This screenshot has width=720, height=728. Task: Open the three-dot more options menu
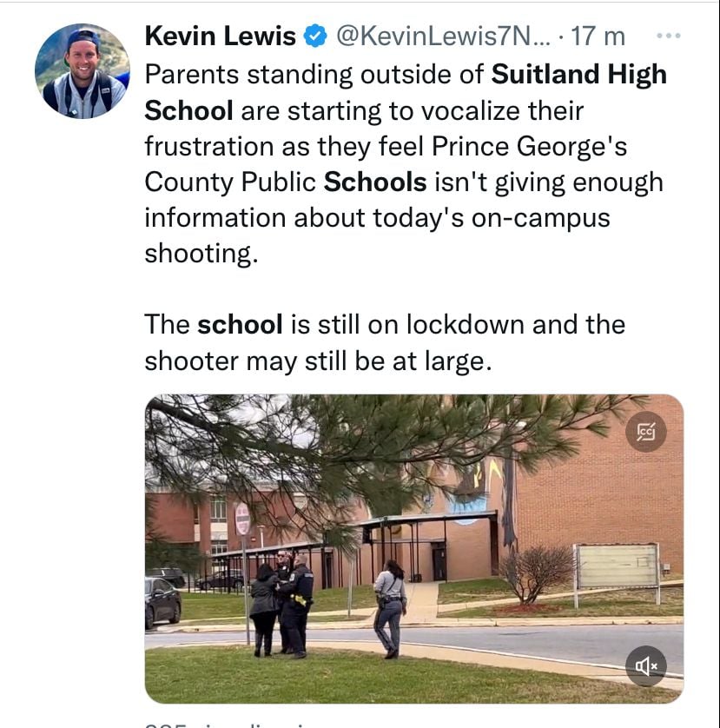coord(669,36)
